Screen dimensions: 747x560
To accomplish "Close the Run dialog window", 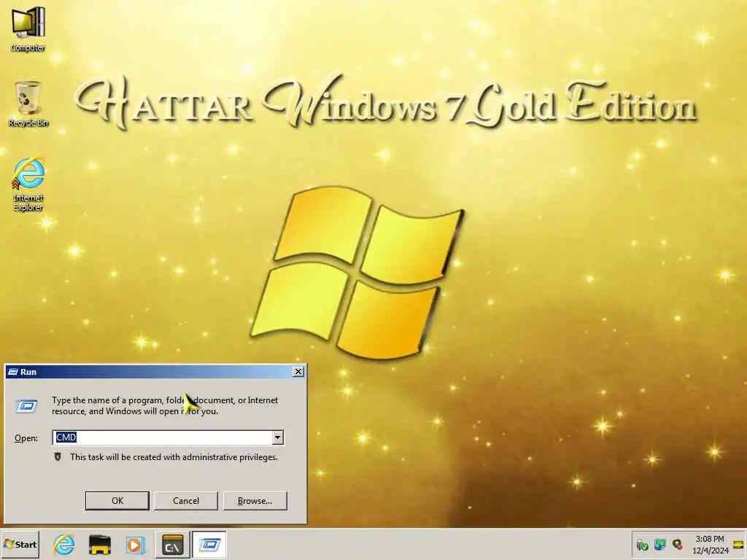I will 298,372.
